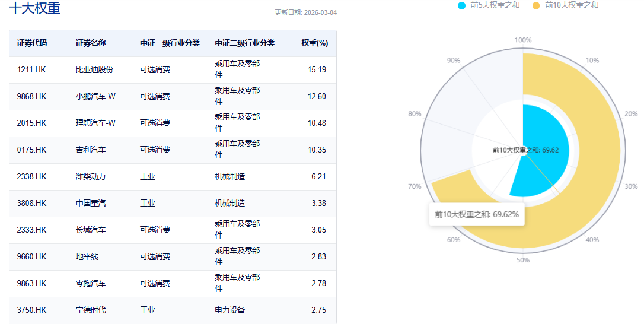644x333 pixels.
Task: Click the 证券代码 column header
Action: [x=32, y=43]
